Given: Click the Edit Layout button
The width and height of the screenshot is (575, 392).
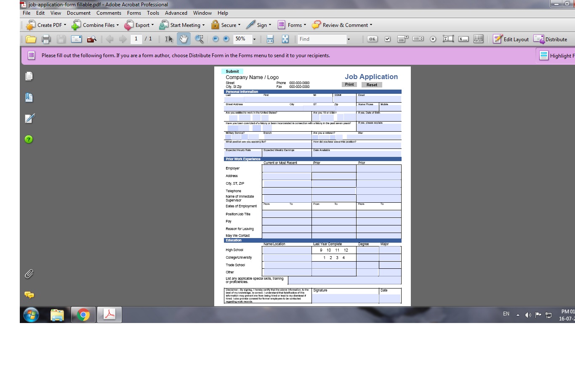Looking at the screenshot, I should coord(511,39).
